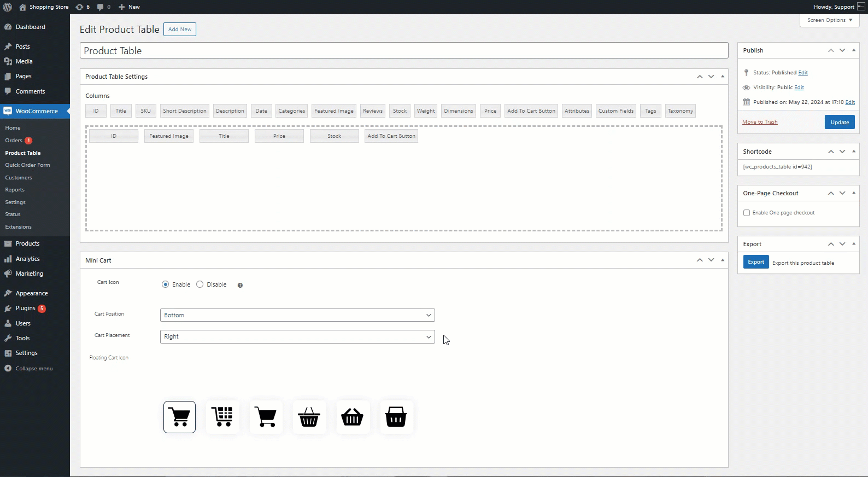This screenshot has width=868, height=477.
Task: Click the Users sidebar icon
Action: tap(8, 323)
